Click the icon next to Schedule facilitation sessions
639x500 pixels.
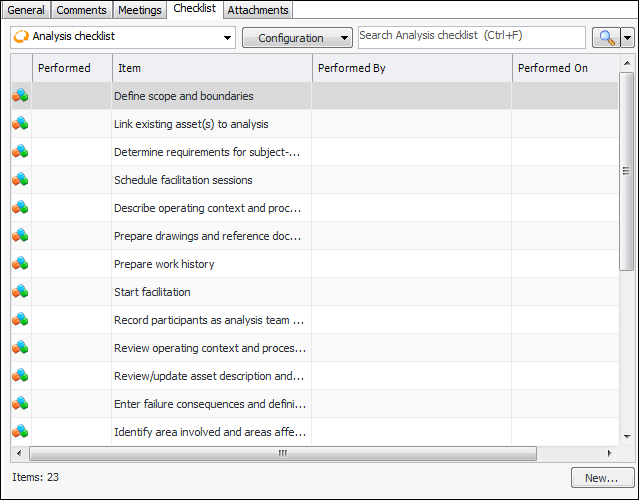(x=20, y=180)
